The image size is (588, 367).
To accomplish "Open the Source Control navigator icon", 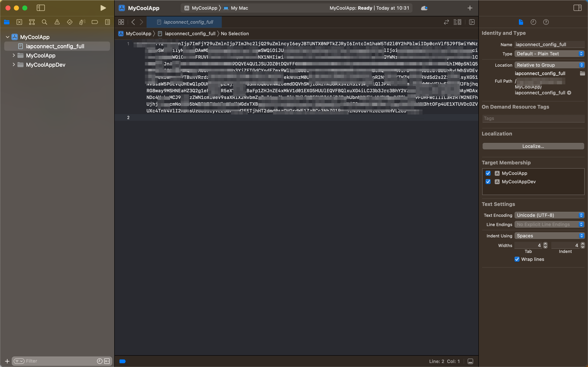I will click(x=19, y=22).
